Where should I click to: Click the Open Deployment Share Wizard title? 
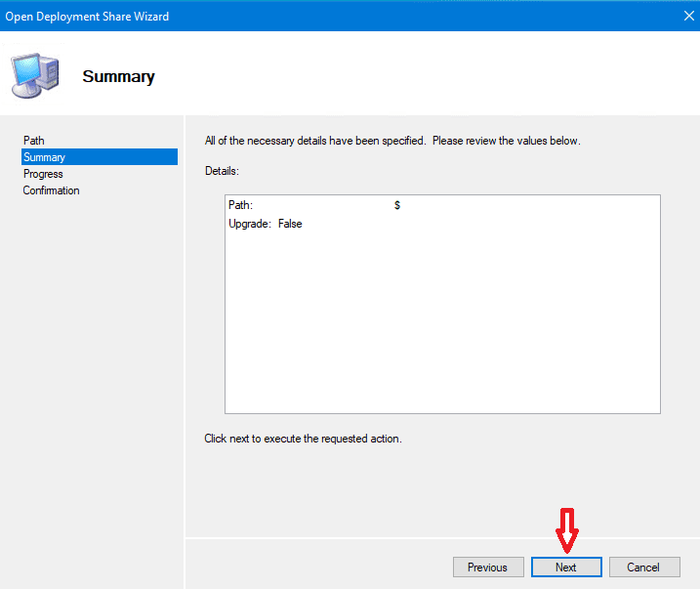[x=87, y=16]
